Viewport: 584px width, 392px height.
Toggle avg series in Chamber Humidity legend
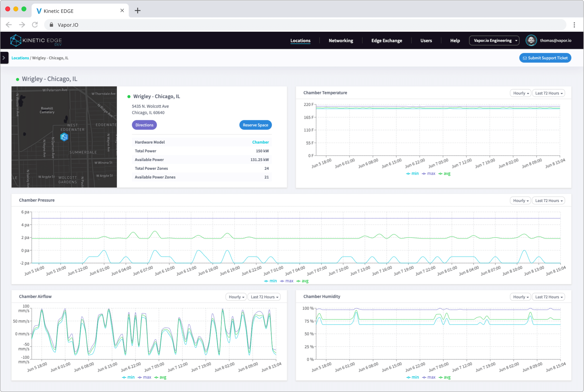coord(445,377)
